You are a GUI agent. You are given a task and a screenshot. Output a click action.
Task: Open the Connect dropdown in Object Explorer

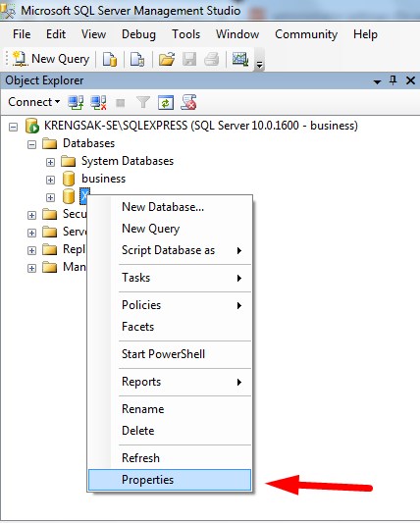click(x=34, y=102)
